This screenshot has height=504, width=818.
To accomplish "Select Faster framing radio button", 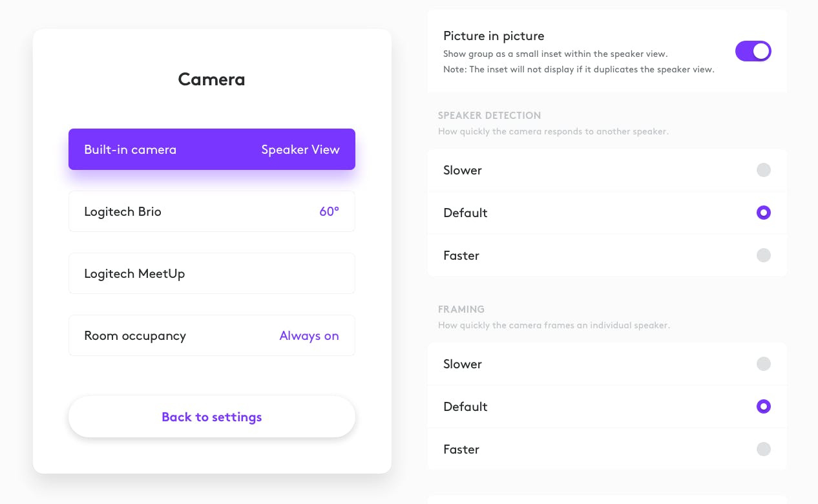I will coord(764,449).
